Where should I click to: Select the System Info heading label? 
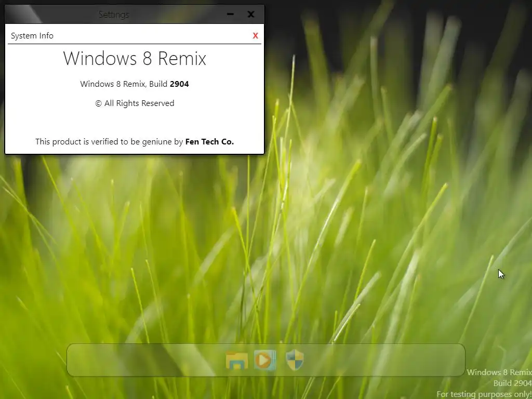[32, 36]
